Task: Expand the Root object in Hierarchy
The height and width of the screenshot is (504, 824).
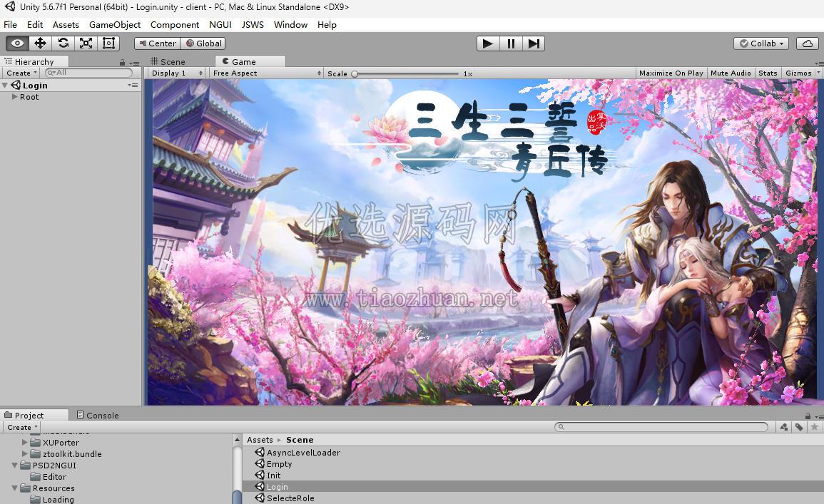Action: pyautogui.click(x=15, y=97)
